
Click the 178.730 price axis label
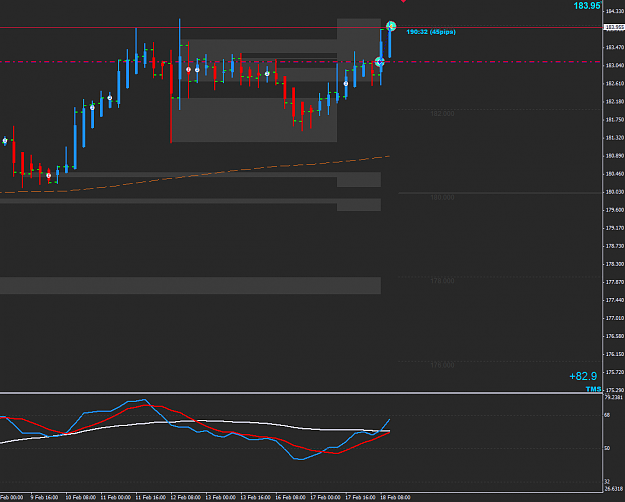[615, 246]
